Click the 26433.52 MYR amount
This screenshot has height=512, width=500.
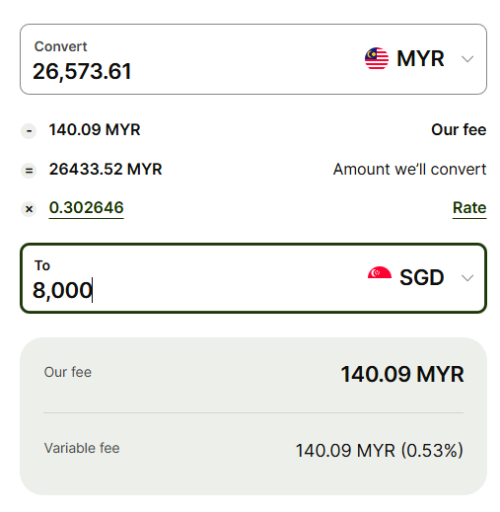click(105, 169)
